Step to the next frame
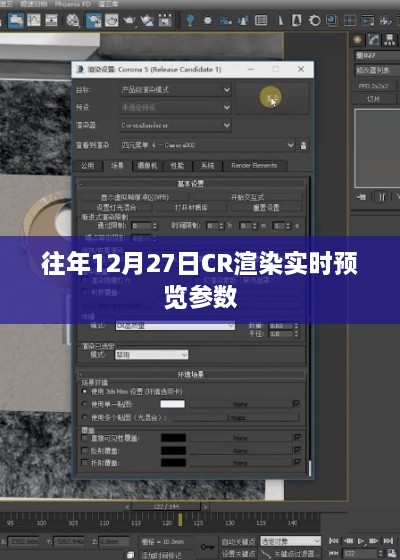This screenshot has height=560, width=400. pyautogui.click(x=374, y=540)
